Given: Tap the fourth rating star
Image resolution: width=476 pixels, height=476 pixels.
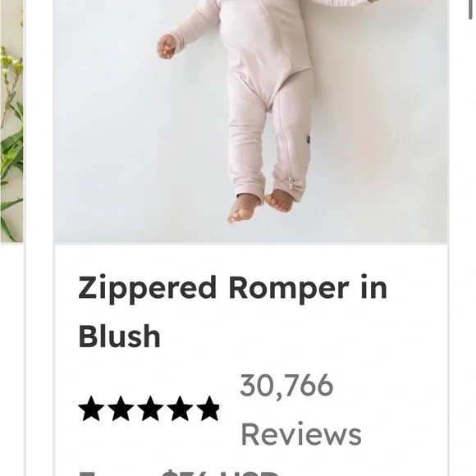Looking at the screenshot, I should pos(180,409).
